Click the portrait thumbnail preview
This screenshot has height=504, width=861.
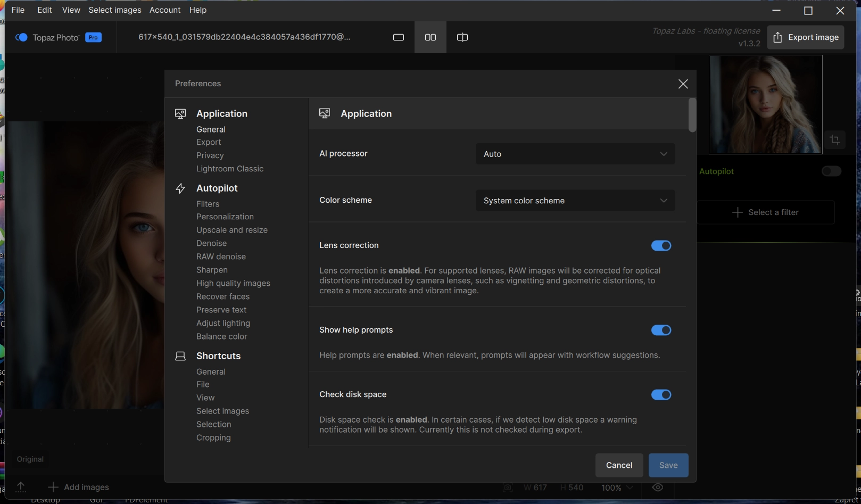pyautogui.click(x=765, y=105)
